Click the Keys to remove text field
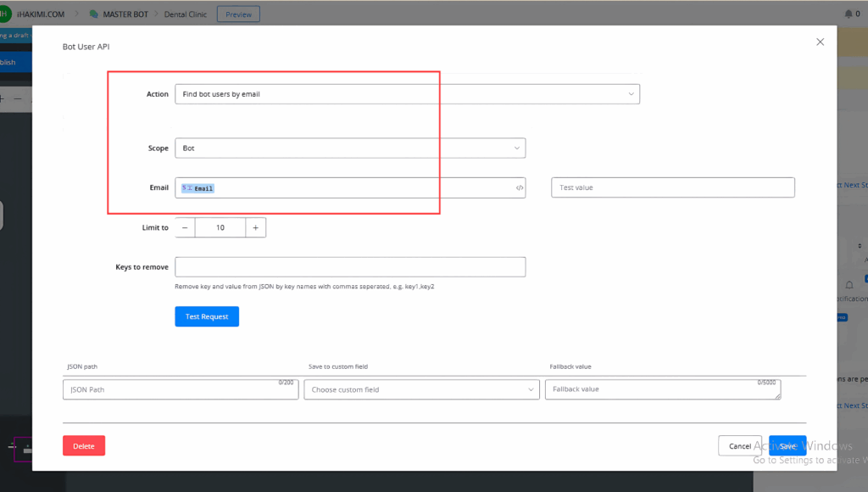868x492 pixels. [349, 267]
